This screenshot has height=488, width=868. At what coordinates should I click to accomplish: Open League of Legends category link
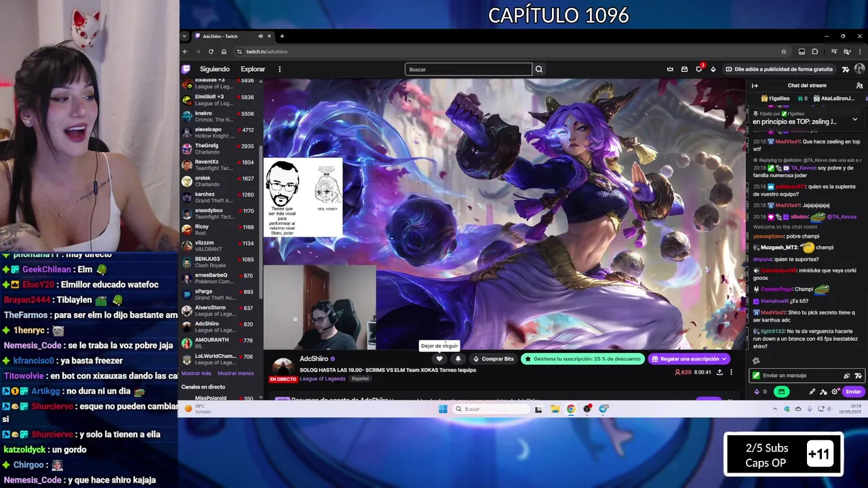tap(322, 379)
